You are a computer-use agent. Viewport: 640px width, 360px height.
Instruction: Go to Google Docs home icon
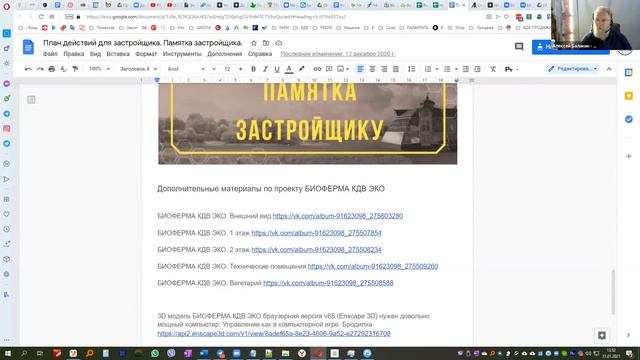tap(28, 47)
